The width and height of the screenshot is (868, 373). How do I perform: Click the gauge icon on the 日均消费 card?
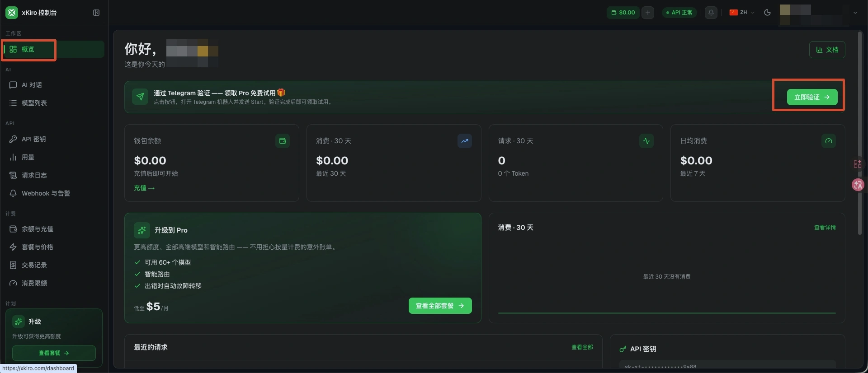coord(829,141)
